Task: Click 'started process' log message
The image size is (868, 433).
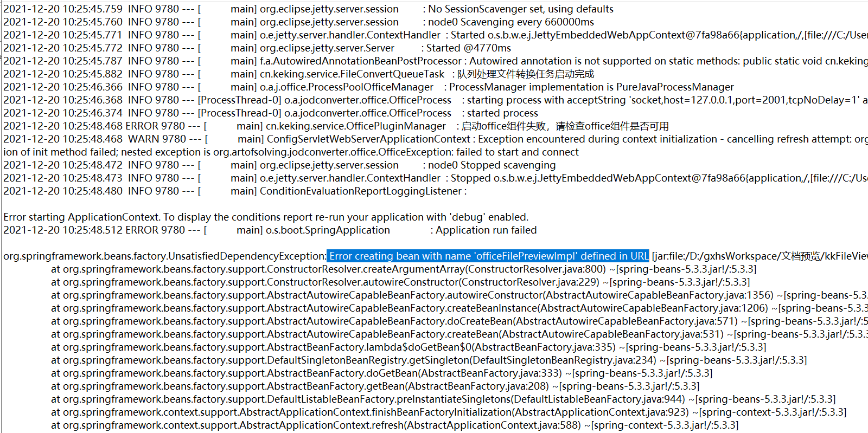Action: coord(502,113)
